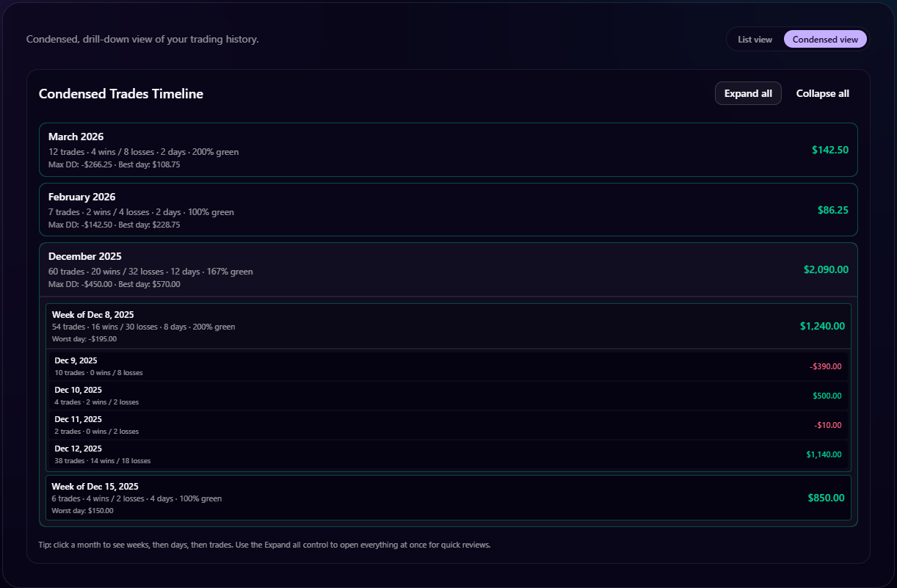Click the $850.00 Week of Dec 15 total
Image resolution: width=897 pixels, height=588 pixels.
[x=826, y=497]
